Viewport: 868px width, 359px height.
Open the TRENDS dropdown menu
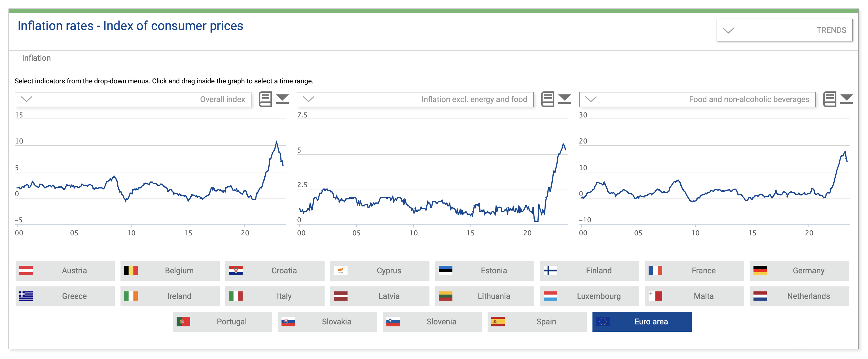point(784,30)
